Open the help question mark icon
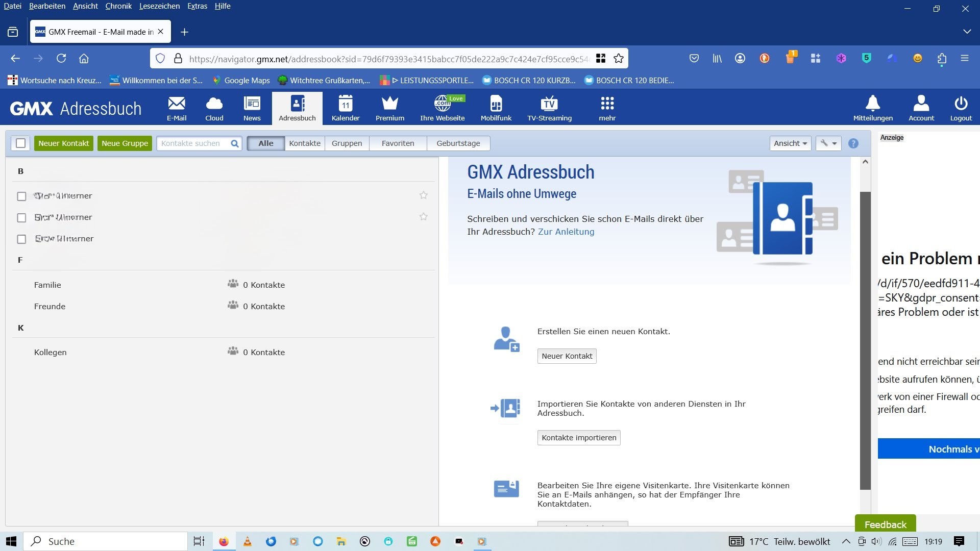Image resolution: width=980 pixels, height=551 pixels. coord(853,144)
